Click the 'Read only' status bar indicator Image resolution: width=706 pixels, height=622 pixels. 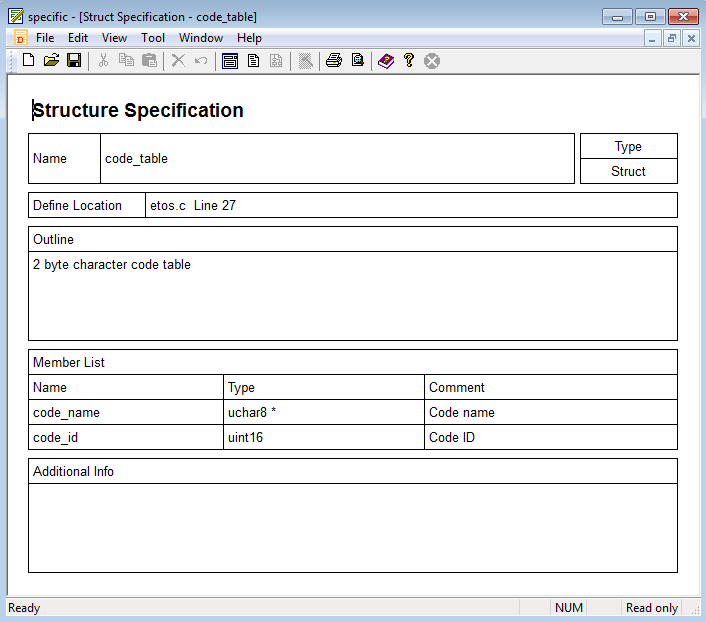[652, 608]
